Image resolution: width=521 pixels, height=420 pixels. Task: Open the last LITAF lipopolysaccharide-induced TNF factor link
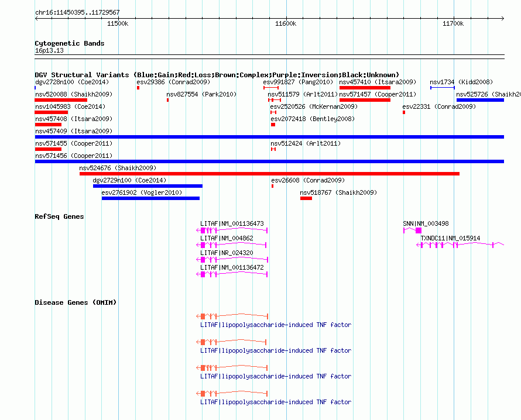(276, 402)
